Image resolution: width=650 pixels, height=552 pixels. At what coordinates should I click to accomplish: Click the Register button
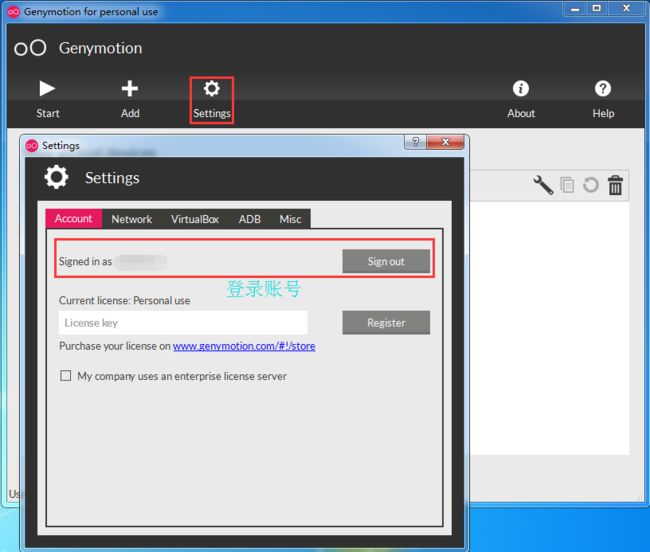(386, 322)
